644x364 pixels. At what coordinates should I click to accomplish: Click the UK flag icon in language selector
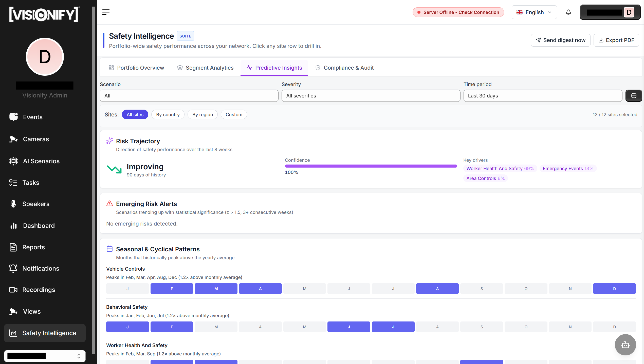coord(520,12)
